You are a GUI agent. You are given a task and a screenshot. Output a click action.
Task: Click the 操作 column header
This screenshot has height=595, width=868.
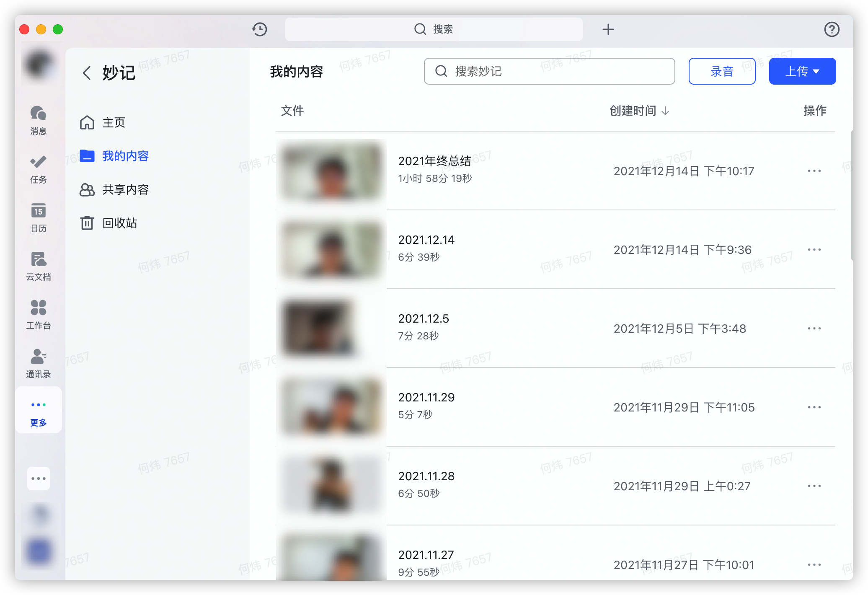(815, 111)
